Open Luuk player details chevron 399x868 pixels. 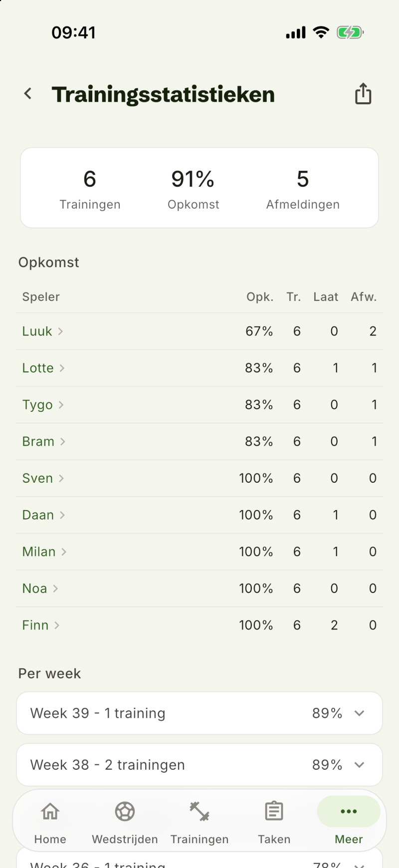pyautogui.click(x=60, y=331)
